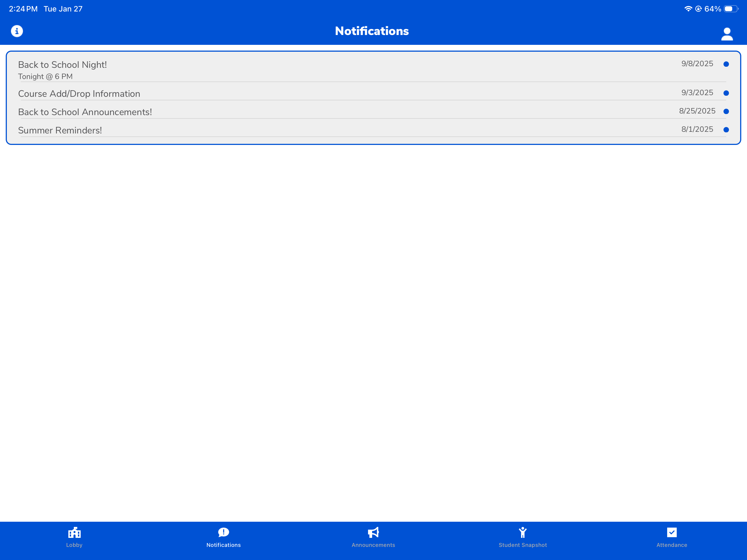Open the user profile icon

click(727, 34)
